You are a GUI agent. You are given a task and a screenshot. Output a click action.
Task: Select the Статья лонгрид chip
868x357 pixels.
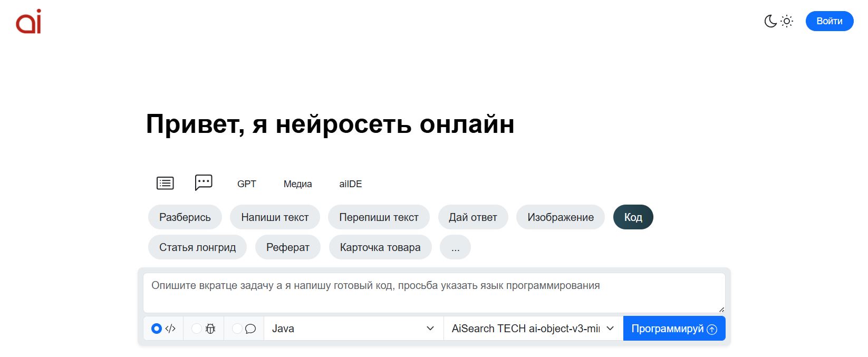click(198, 247)
